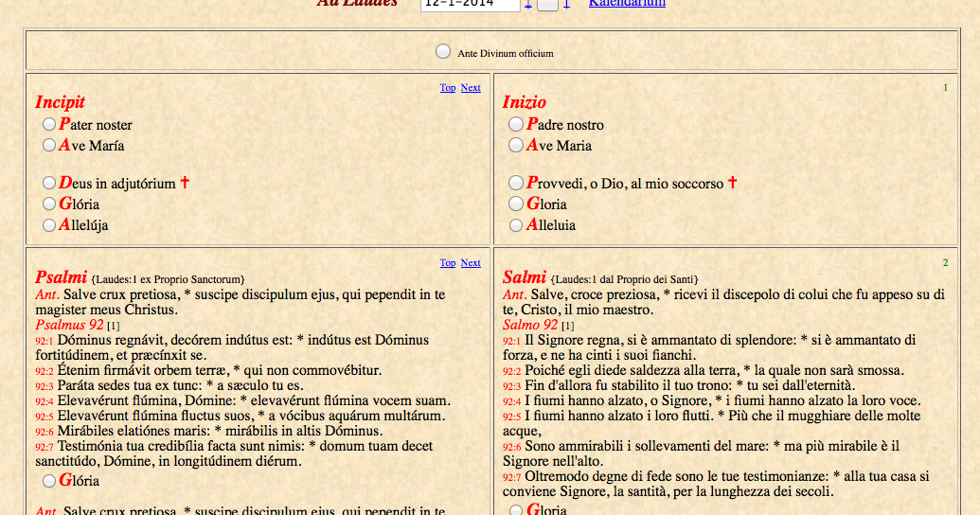
Task: Click the down arrow link beside date
Action: [528, 4]
